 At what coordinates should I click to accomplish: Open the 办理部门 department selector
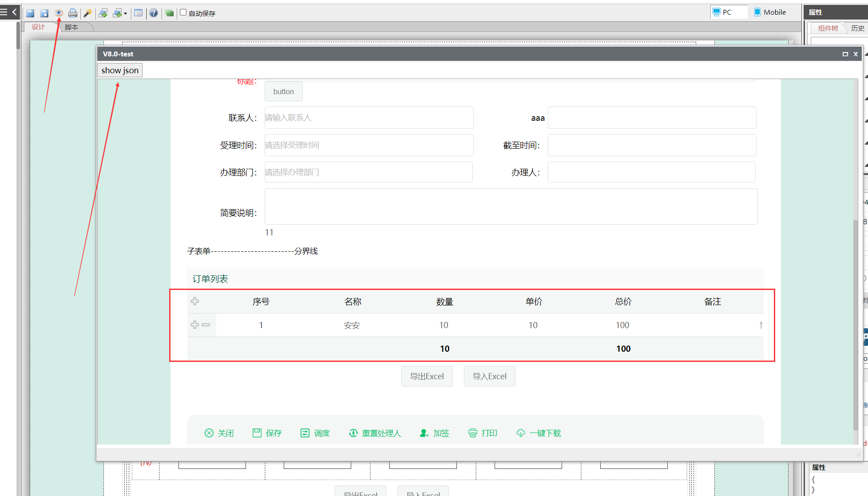(369, 172)
